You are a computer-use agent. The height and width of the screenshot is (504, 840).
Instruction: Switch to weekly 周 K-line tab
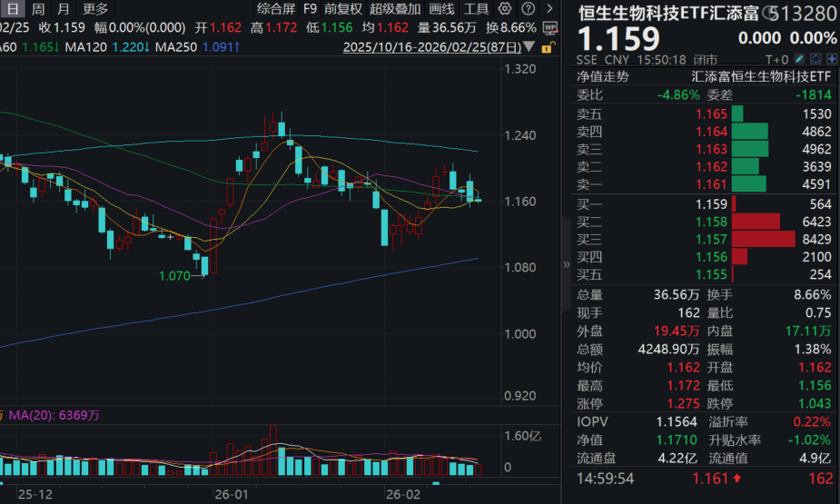37,9
